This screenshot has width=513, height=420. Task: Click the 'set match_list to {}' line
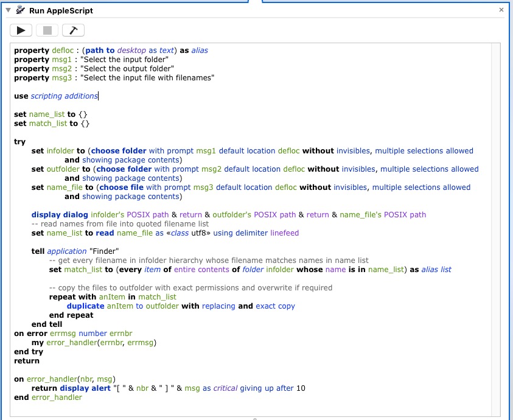click(52, 124)
